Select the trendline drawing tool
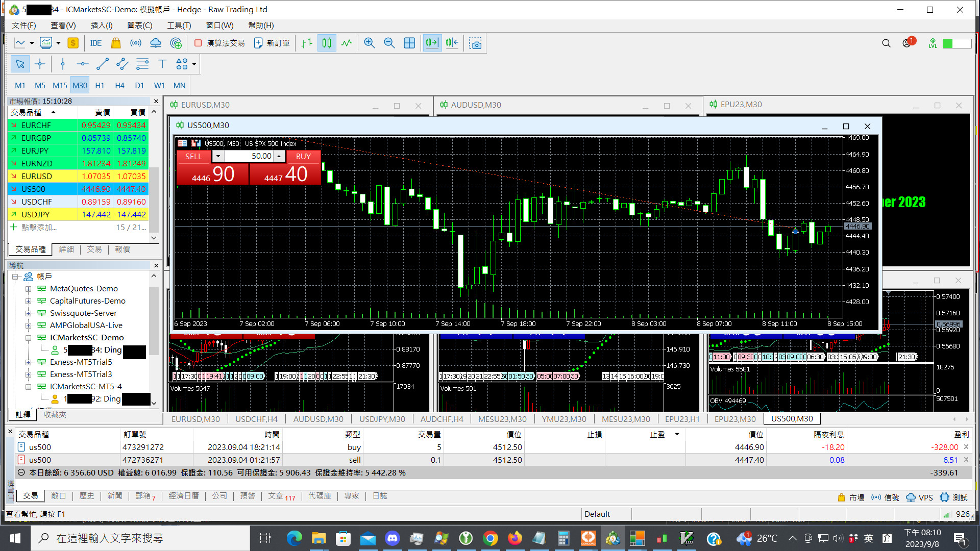This screenshot has height=551, width=980. (x=103, y=64)
